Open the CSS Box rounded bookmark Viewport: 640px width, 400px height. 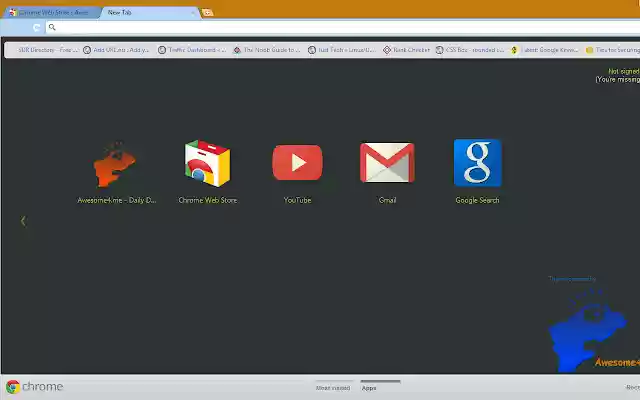[x=470, y=50]
